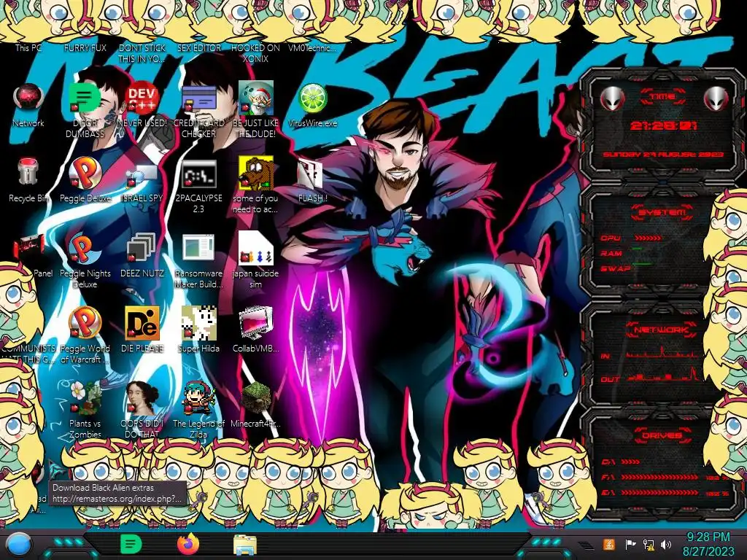
Task: Click the This PC label
Action: point(28,47)
